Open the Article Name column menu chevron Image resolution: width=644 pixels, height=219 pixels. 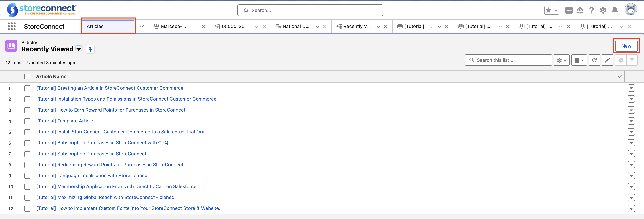(619, 77)
